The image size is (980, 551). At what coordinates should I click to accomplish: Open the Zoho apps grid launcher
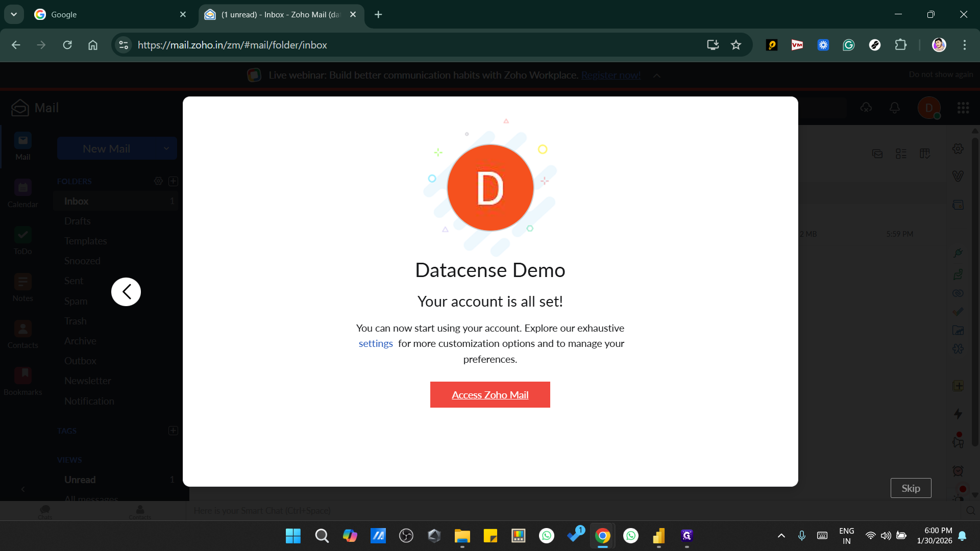pyautogui.click(x=963, y=108)
